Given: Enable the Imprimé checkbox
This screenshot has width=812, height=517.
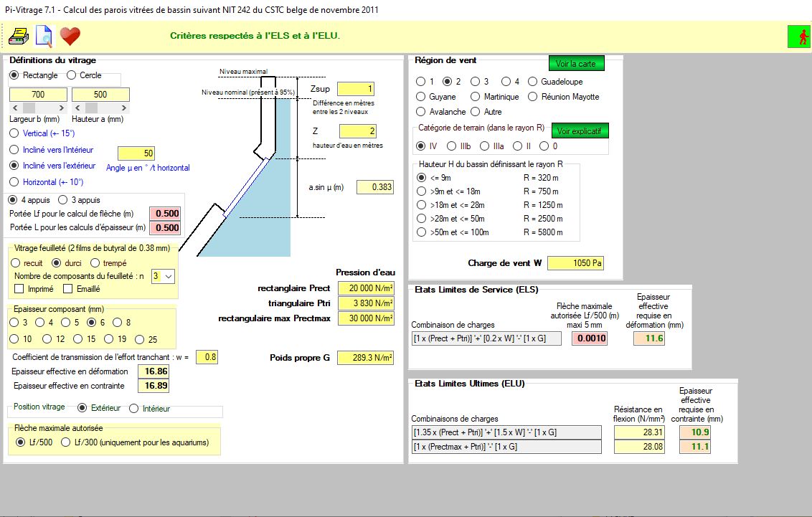Looking at the screenshot, I should click(19, 289).
